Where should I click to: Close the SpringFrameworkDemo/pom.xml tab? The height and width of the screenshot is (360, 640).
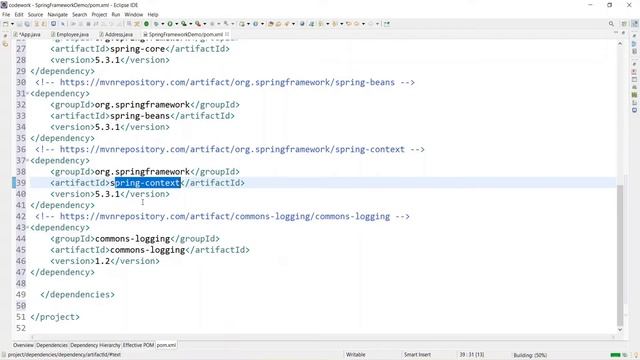point(227,34)
